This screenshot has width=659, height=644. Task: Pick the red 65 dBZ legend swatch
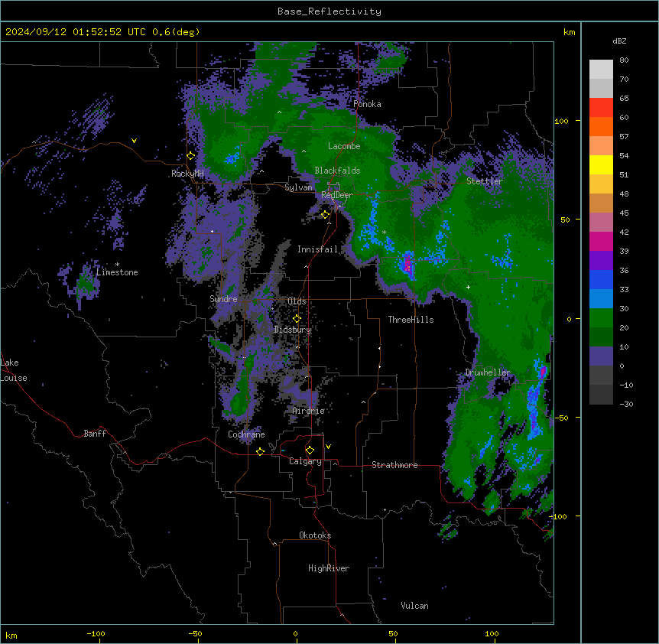[x=601, y=108]
